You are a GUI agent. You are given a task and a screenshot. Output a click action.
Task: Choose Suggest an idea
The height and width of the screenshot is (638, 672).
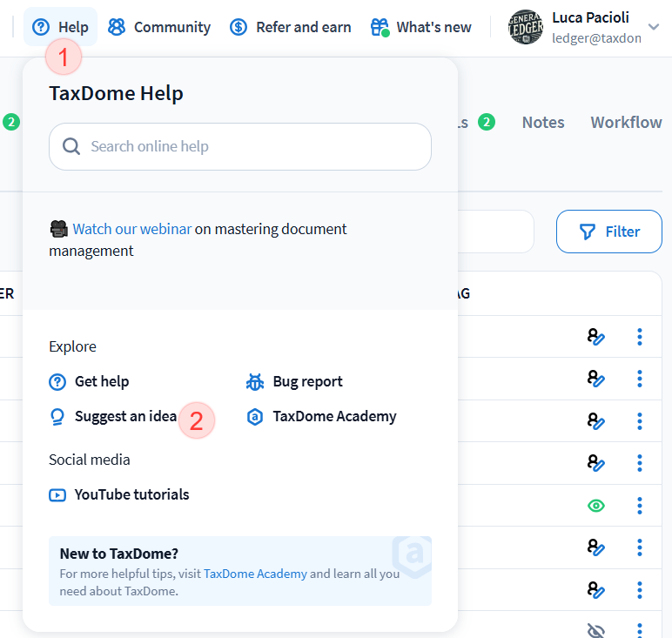click(124, 416)
